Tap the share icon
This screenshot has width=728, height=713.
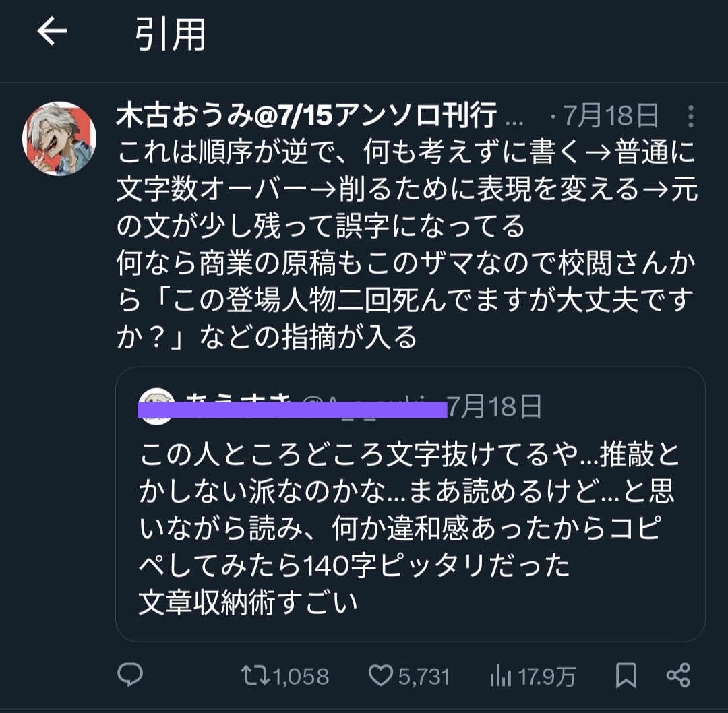[x=677, y=675]
